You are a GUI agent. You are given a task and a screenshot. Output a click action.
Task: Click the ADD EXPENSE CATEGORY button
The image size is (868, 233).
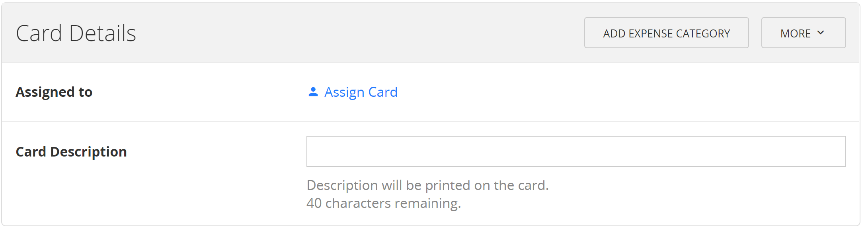666,33
